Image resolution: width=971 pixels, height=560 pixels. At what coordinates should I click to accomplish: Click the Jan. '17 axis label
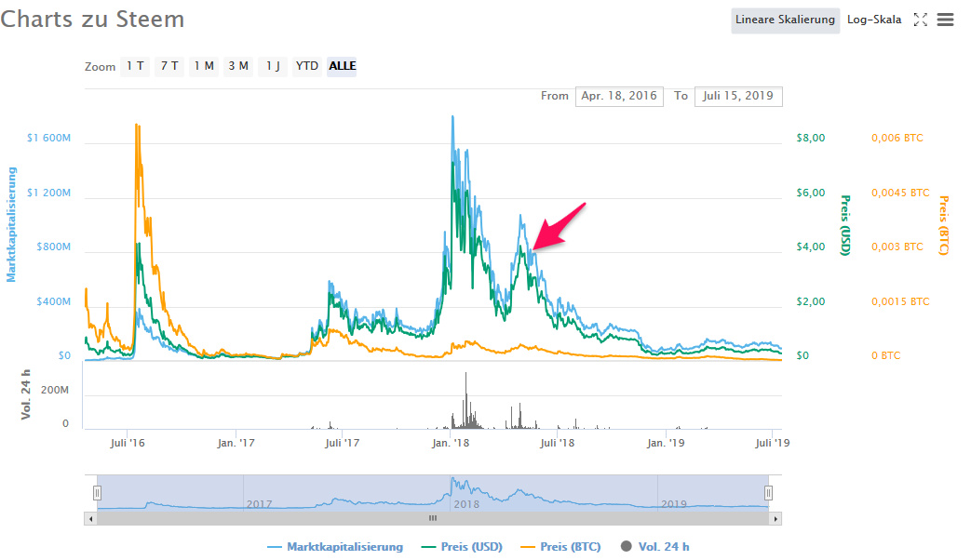tap(236, 443)
